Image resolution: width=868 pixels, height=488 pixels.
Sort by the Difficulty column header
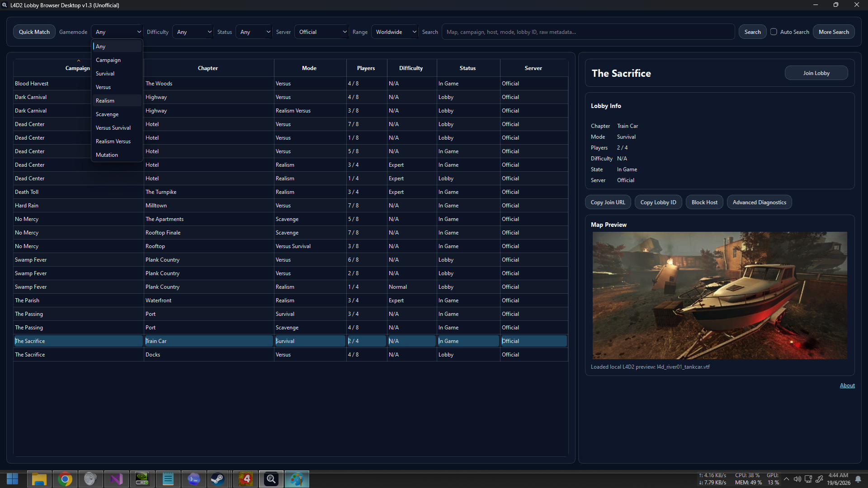(411, 68)
